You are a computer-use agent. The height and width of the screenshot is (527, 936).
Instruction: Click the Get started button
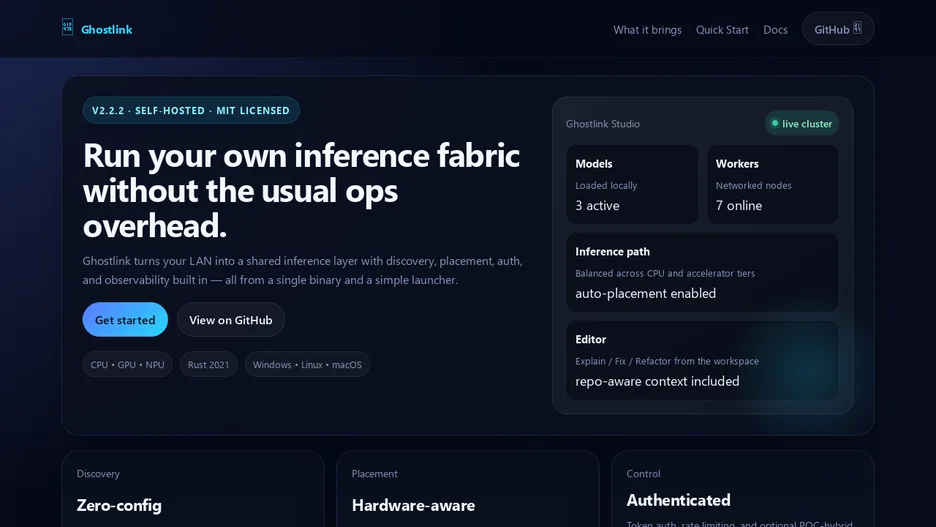[125, 320]
